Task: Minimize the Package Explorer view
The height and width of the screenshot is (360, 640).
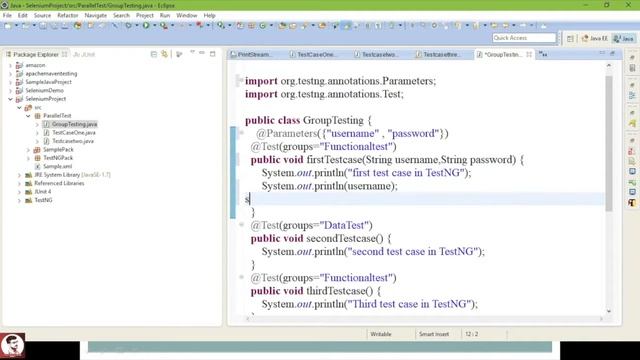Action: (x=202, y=53)
